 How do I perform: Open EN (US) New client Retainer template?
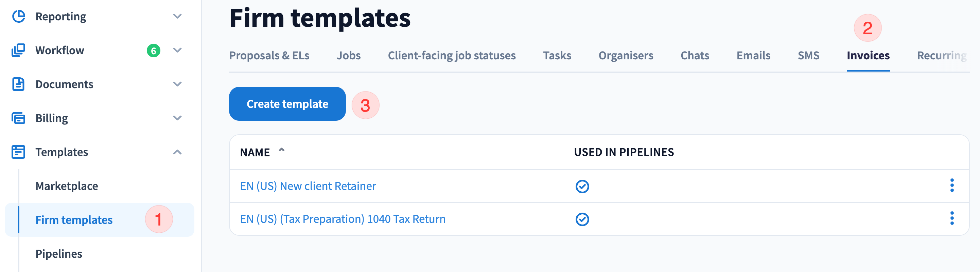308,186
